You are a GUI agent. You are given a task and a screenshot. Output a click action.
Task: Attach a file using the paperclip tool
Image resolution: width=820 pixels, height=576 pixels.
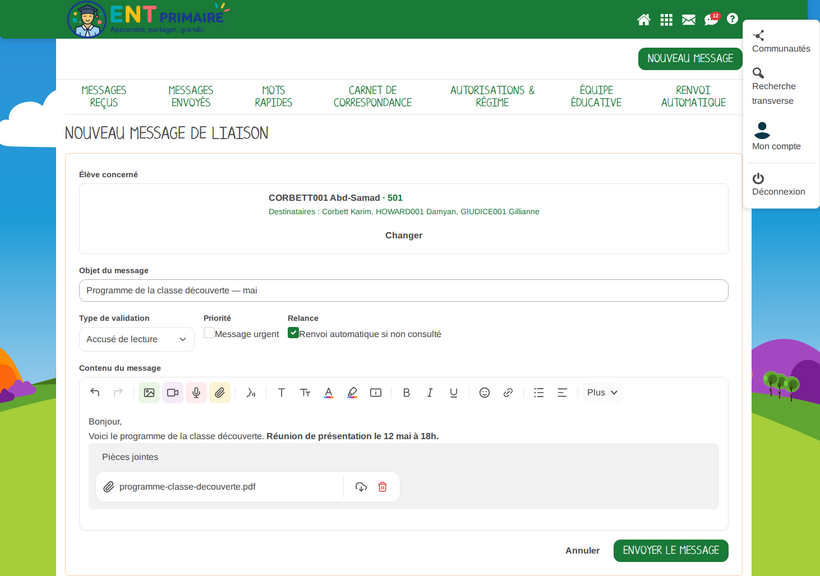click(220, 392)
